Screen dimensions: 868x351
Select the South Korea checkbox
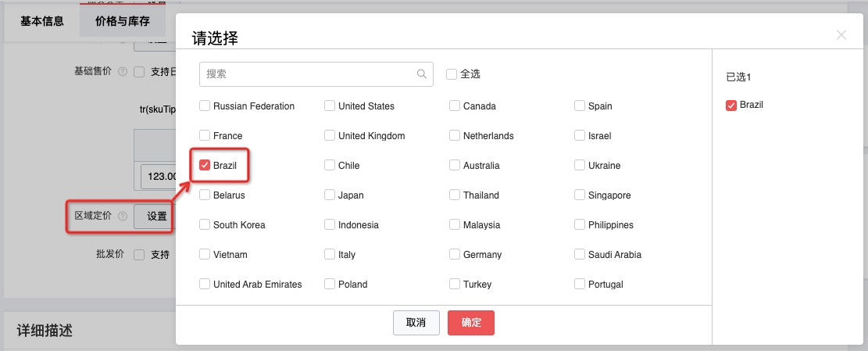205,225
